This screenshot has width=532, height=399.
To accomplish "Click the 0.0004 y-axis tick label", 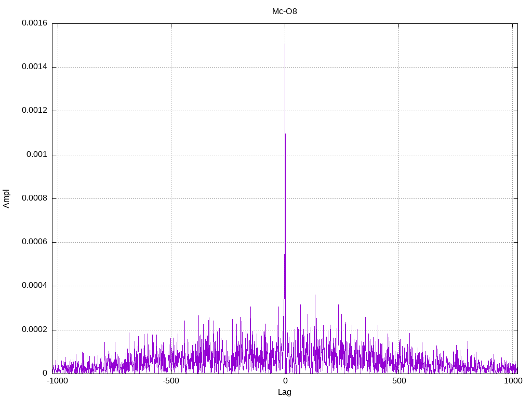I will (34, 286).
